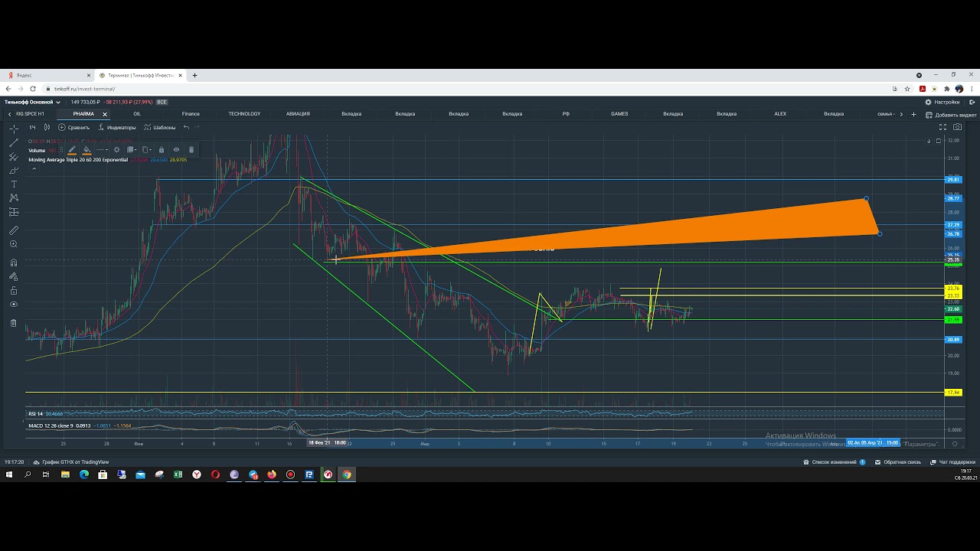Open the chart patterns tool

point(13,197)
